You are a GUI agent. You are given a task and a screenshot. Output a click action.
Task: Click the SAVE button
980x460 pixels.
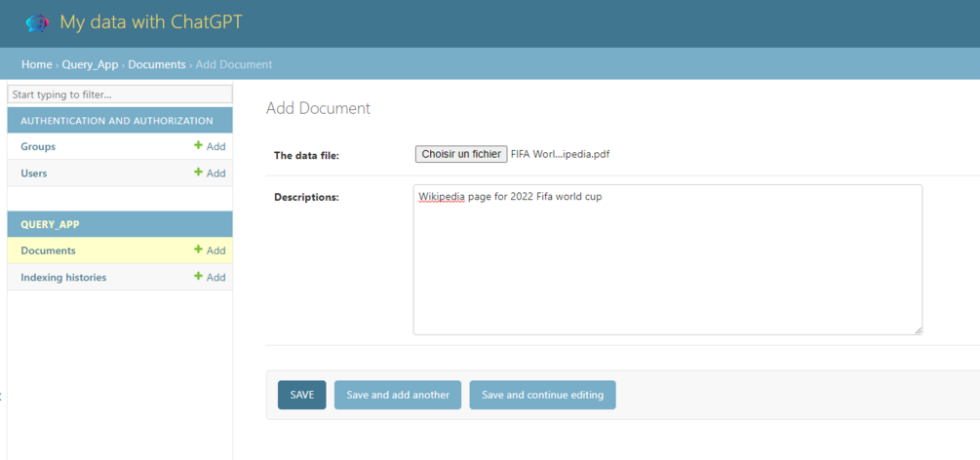[302, 395]
